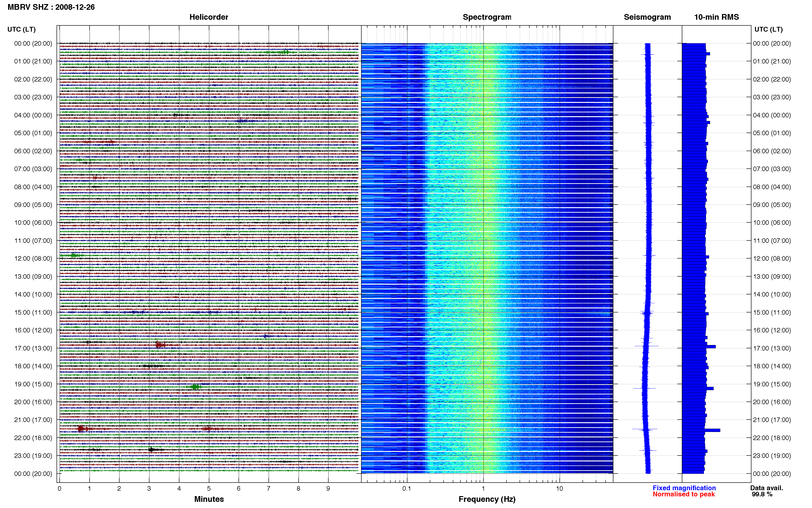Click the '0' tick on the Minutes axis
The height and width of the screenshot is (508, 812).
[x=59, y=489]
